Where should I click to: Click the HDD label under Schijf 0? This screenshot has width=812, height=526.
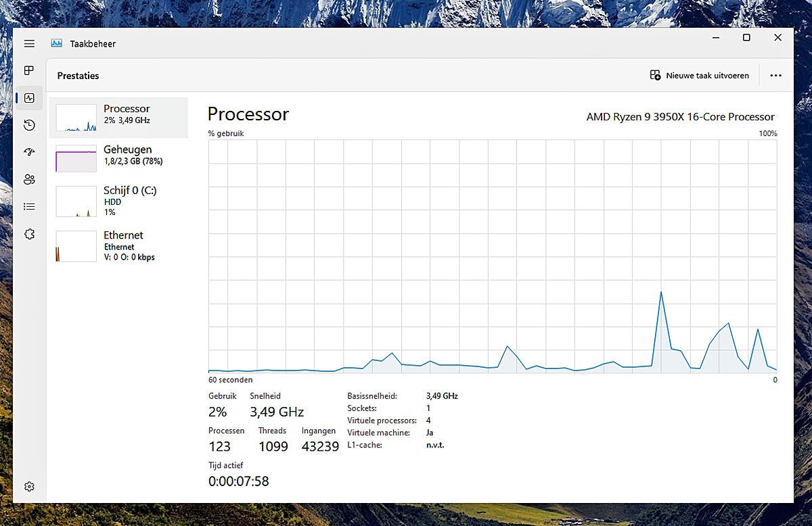point(112,201)
